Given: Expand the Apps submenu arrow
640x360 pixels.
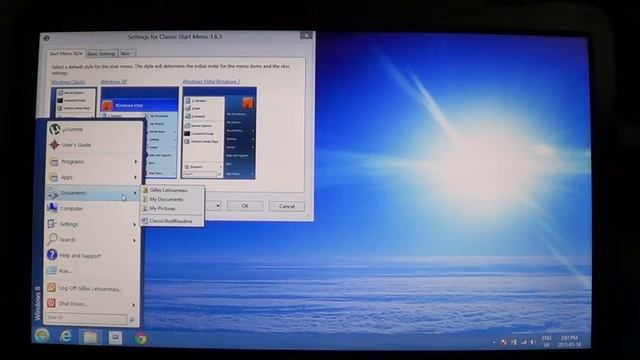Looking at the screenshot, I should pos(136,178).
